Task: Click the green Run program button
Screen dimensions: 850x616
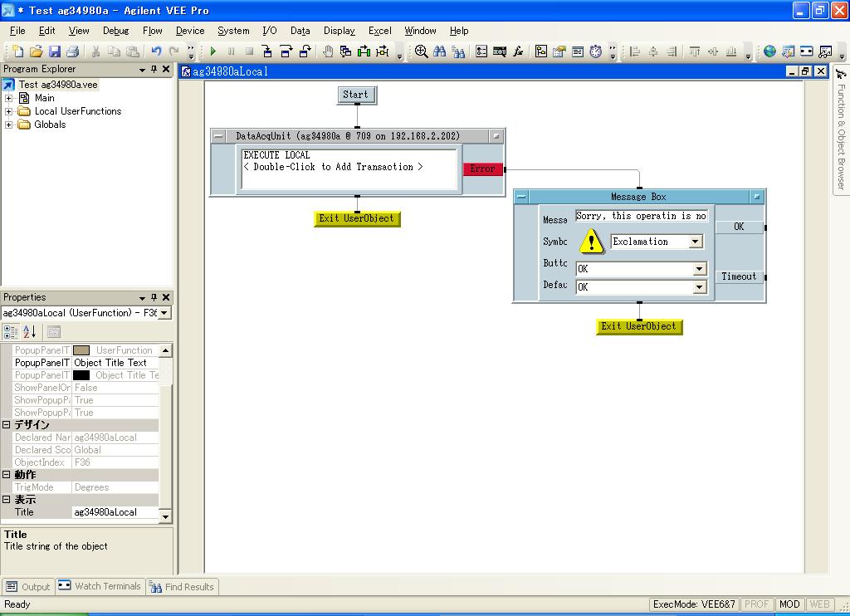Action: click(213, 51)
